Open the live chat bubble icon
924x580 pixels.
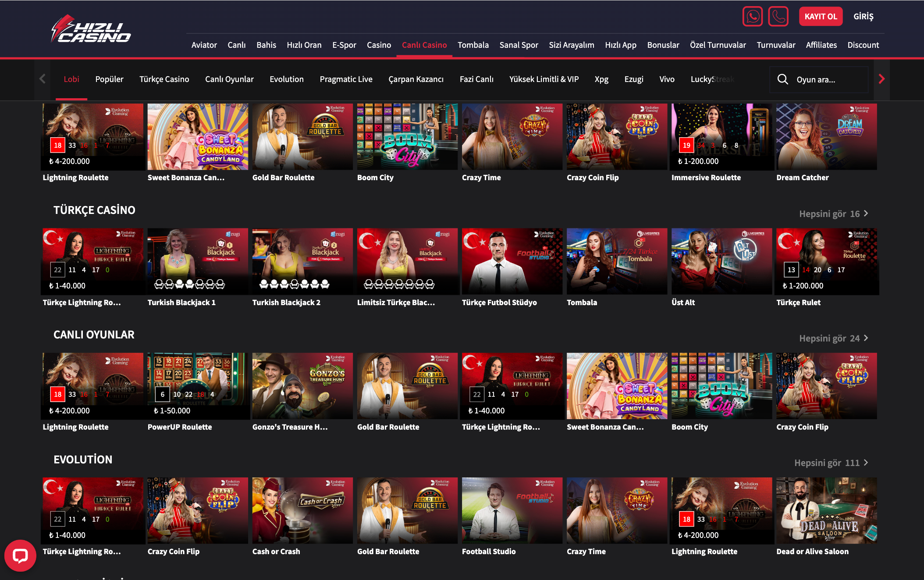tap(20, 555)
